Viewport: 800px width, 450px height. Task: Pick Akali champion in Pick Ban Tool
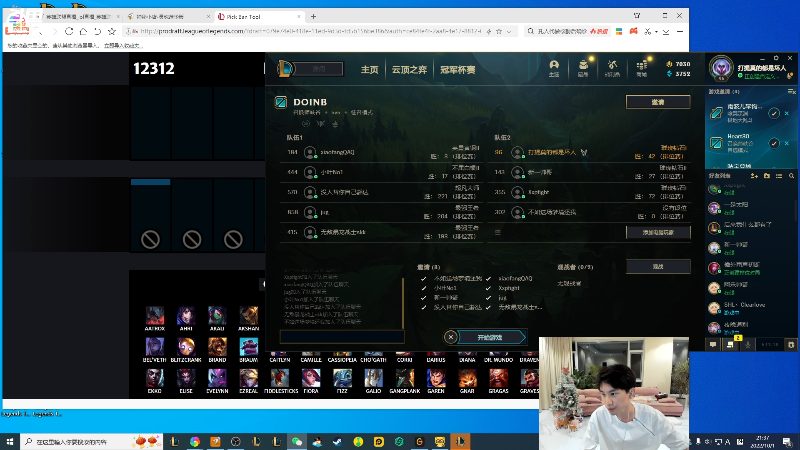217,318
